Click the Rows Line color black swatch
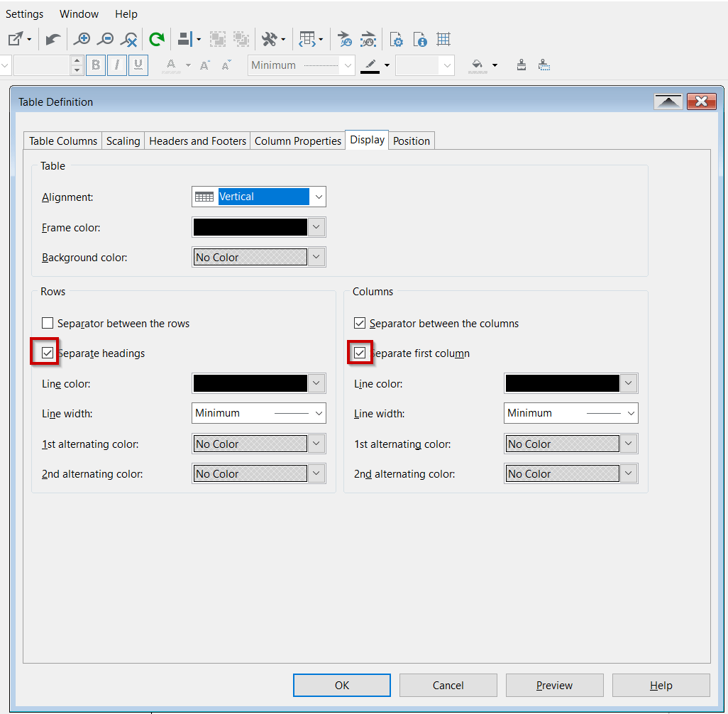 pos(250,383)
